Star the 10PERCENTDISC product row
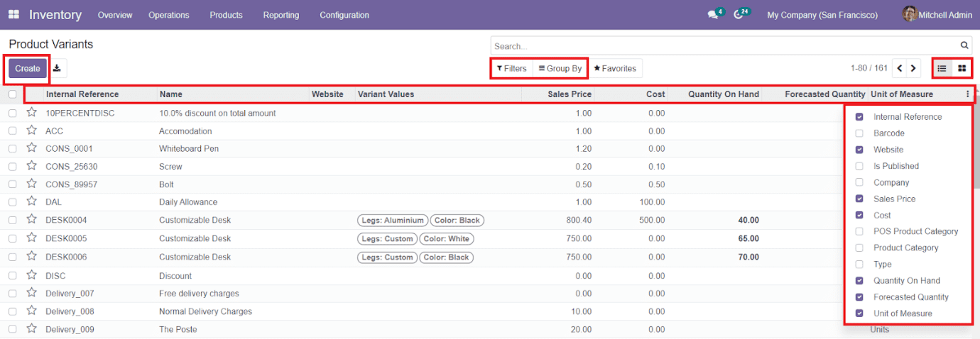Viewport: 980px width, 339px height. (31, 113)
